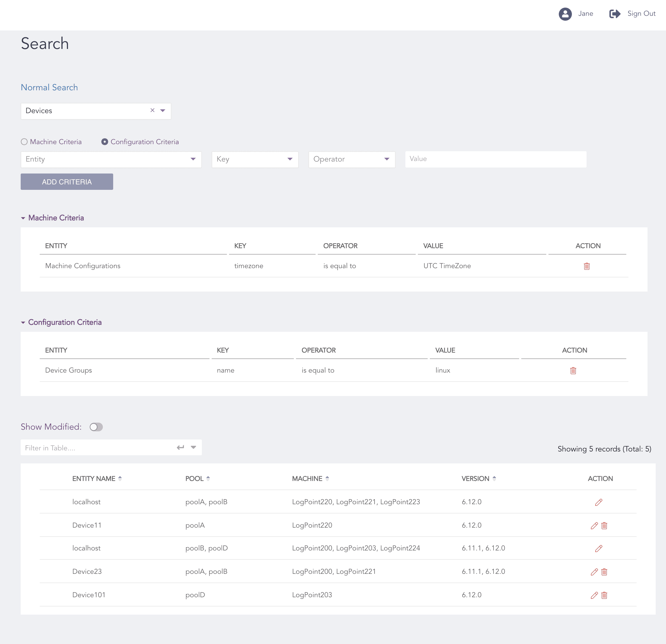Select the Machine Criteria radio button
Screen dimensions: 666x644
[24, 142]
